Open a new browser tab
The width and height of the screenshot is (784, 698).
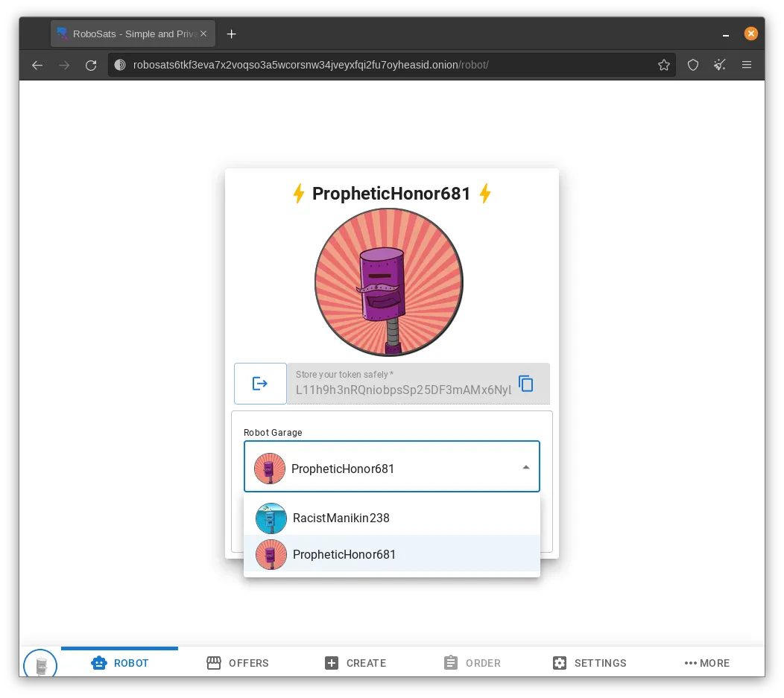(232, 34)
